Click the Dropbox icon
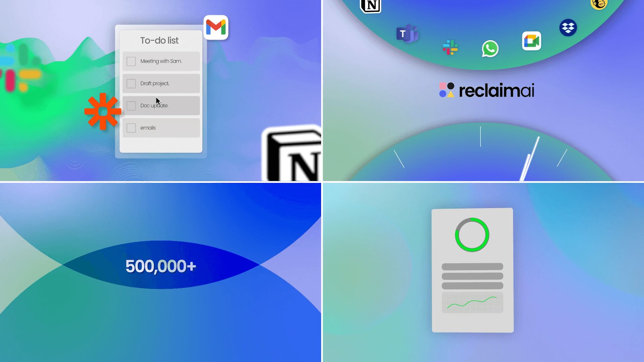Screen dimensions: 644x362 pos(568,28)
